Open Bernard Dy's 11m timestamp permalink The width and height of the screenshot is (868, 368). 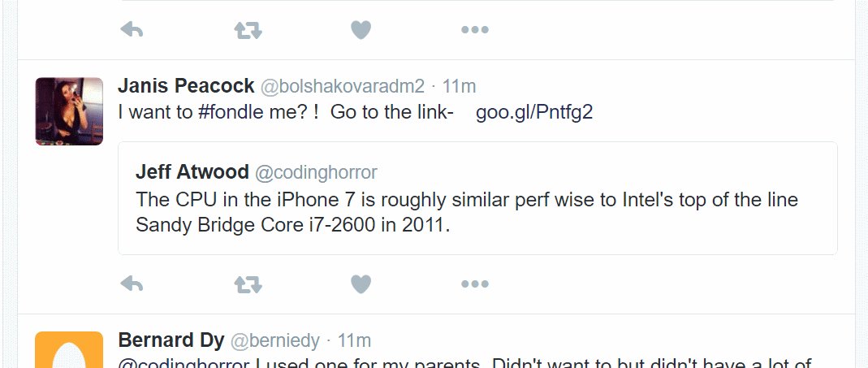pyautogui.click(x=354, y=340)
